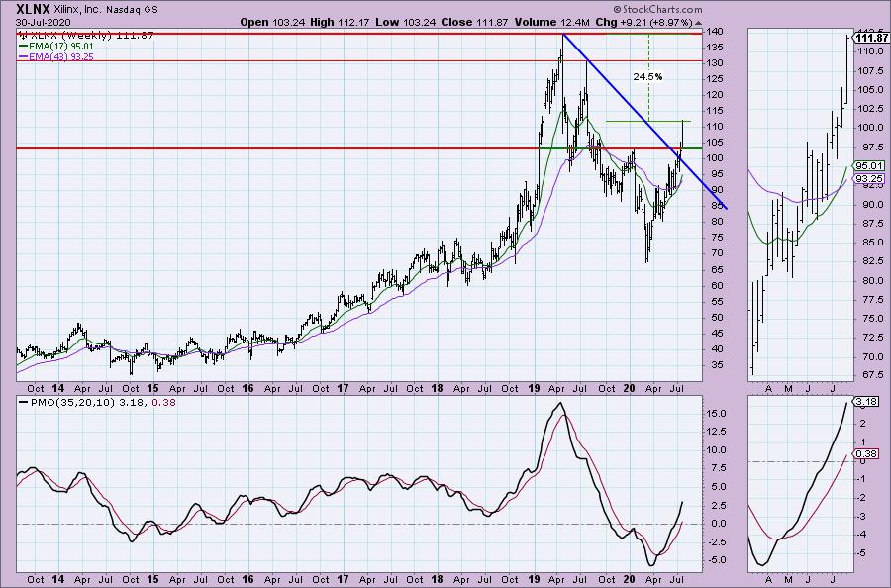Image resolution: width=891 pixels, height=588 pixels.
Task: Select the 'Low 103.24' value in the header
Action: pyautogui.click(x=405, y=22)
